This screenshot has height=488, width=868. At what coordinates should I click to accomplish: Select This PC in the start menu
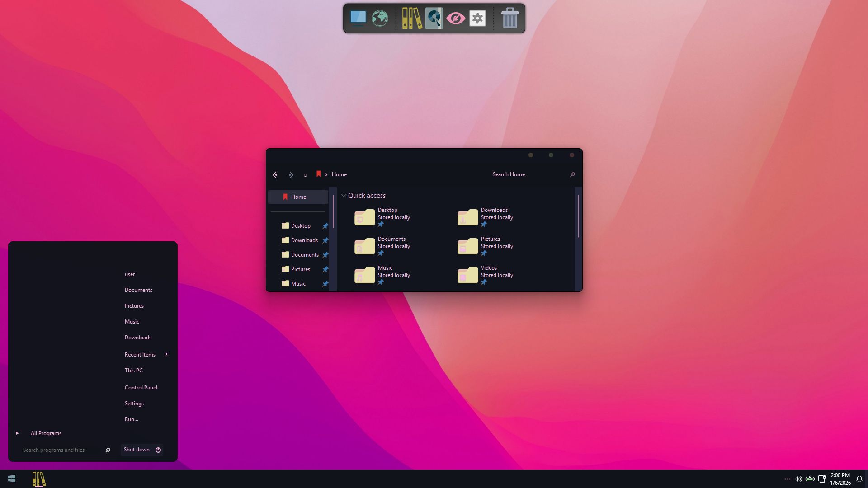pyautogui.click(x=134, y=371)
